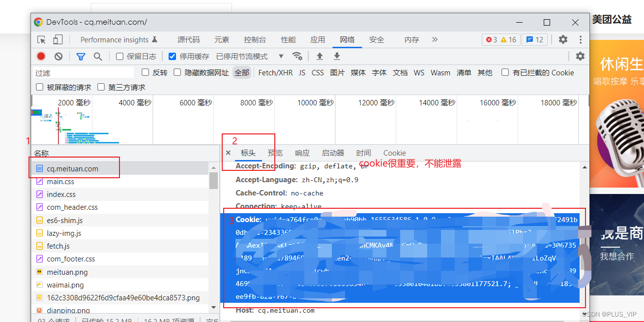Check 有已拦截的 Cookie option
The width and height of the screenshot is (644, 322).
point(505,72)
